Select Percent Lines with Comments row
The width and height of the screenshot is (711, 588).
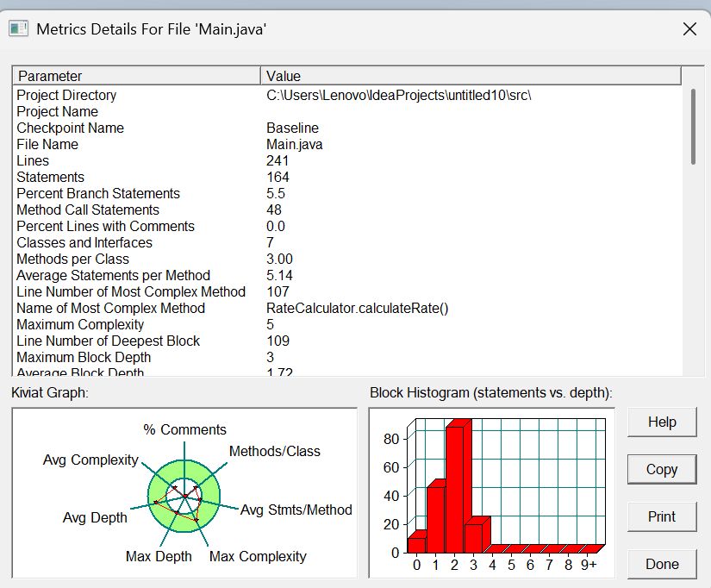(x=347, y=226)
